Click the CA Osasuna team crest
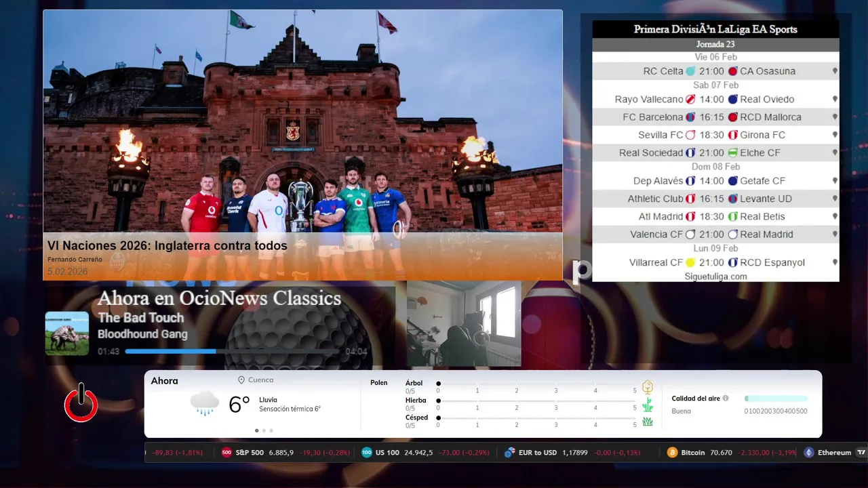 pyautogui.click(x=732, y=71)
